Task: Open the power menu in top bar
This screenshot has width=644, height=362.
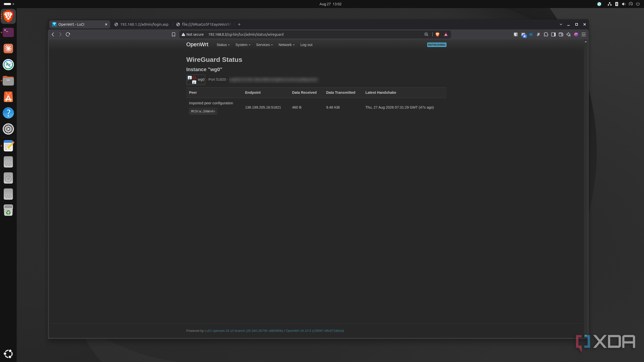Action: point(638,4)
